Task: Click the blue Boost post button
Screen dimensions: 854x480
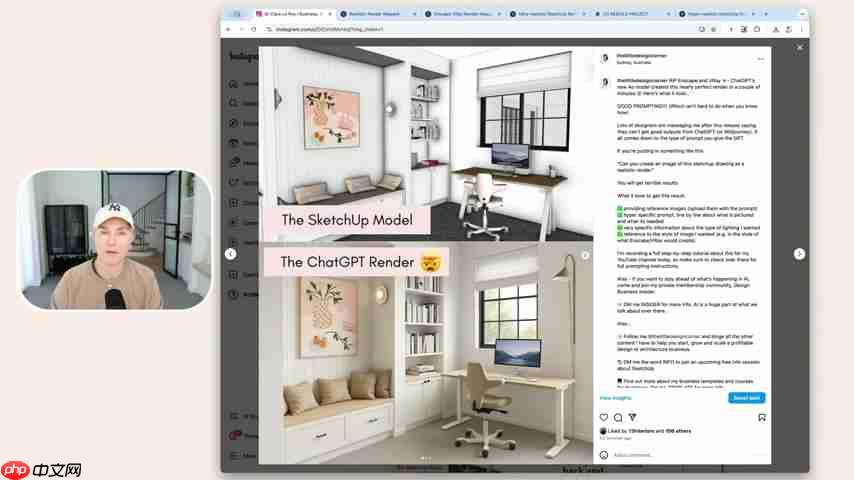Action: (x=746, y=398)
